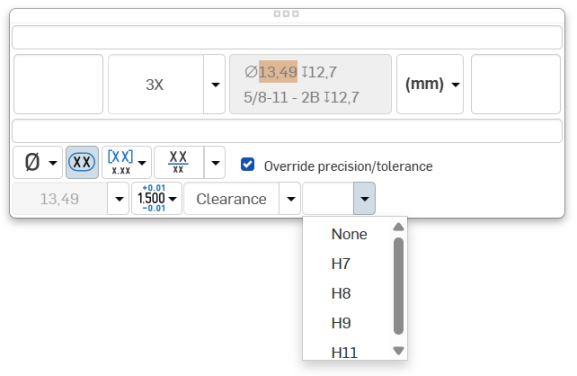
Task: Choose H9 from the fit class list
Action: tap(341, 323)
